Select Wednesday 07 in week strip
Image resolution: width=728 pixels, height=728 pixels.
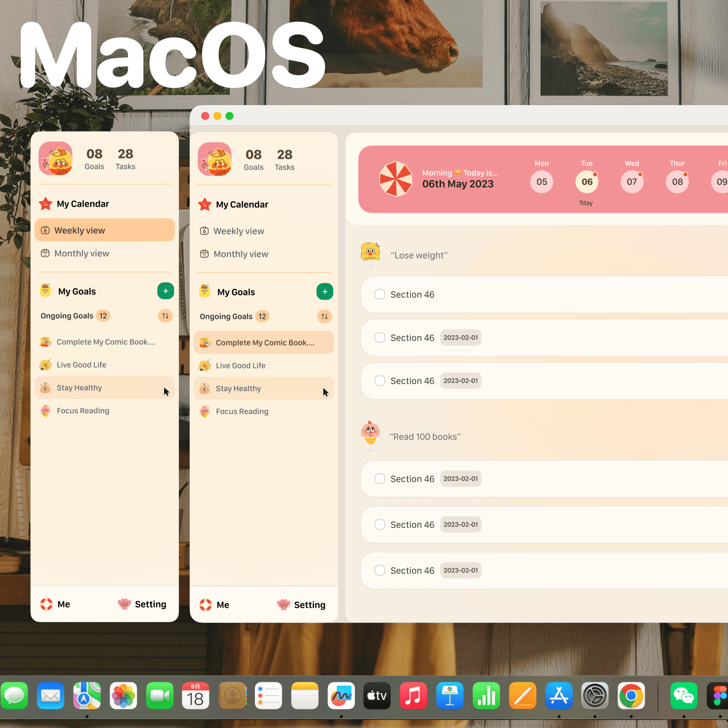632,182
